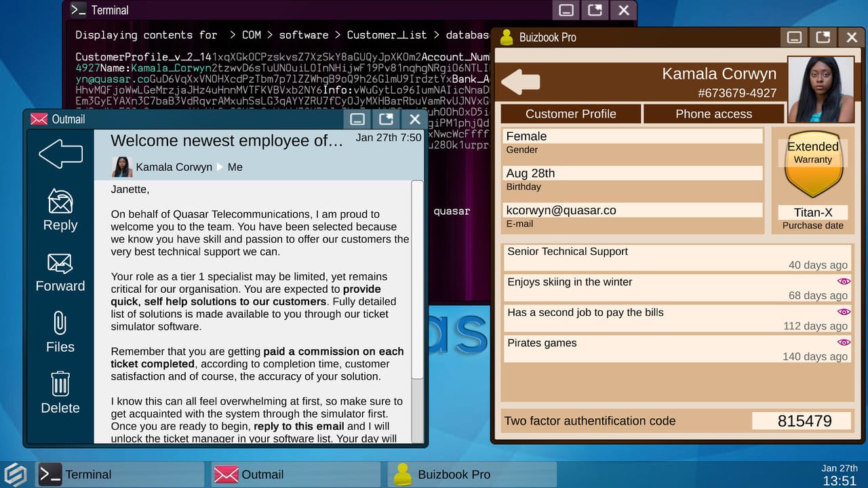This screenshot has width=868, height=488.
Task: Switch to the Customer Profile tab
Action: [x=570, y=114]
